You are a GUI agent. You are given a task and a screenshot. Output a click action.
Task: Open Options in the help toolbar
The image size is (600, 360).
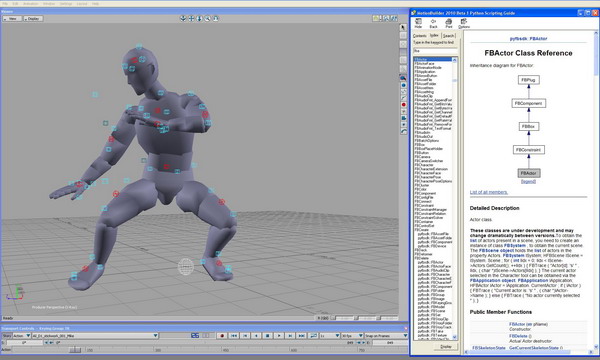[464, 23]
